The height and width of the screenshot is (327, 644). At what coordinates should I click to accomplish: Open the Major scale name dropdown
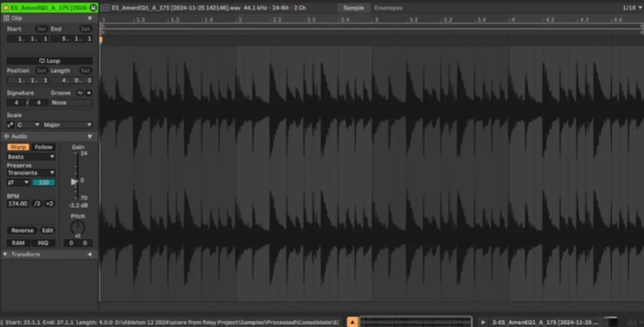(67, 125)
